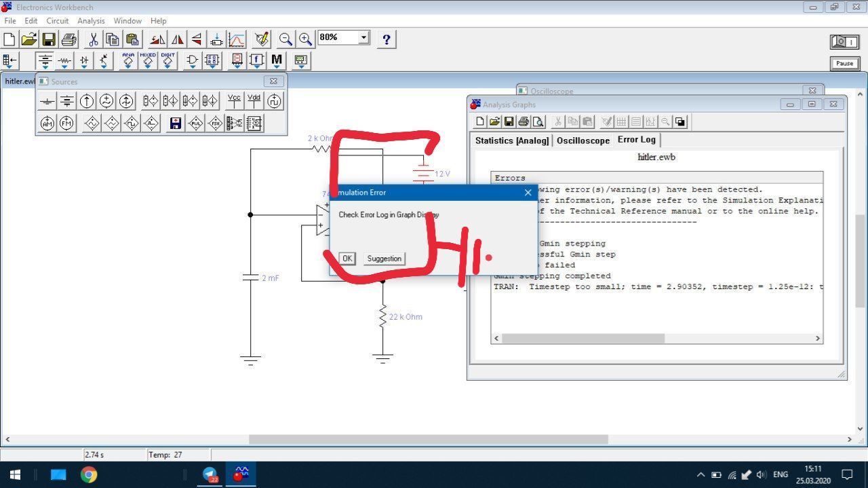Click the error log horizontal scrollbar thumb
This screenshot has height=488, width=868.
[583, 338]
